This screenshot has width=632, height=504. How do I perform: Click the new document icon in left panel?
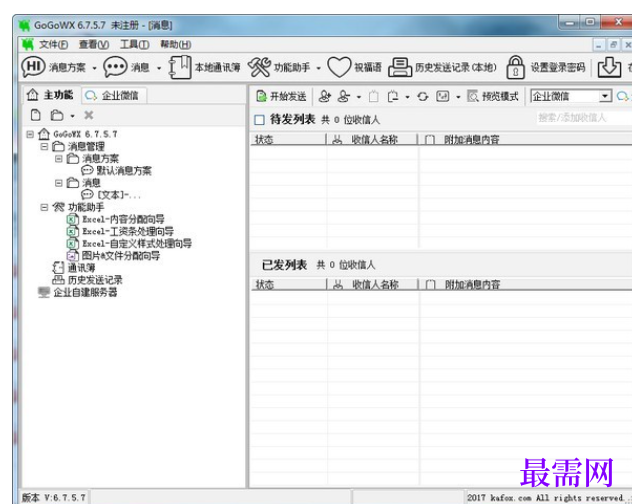pyautogui.click(x=36, y=115)
